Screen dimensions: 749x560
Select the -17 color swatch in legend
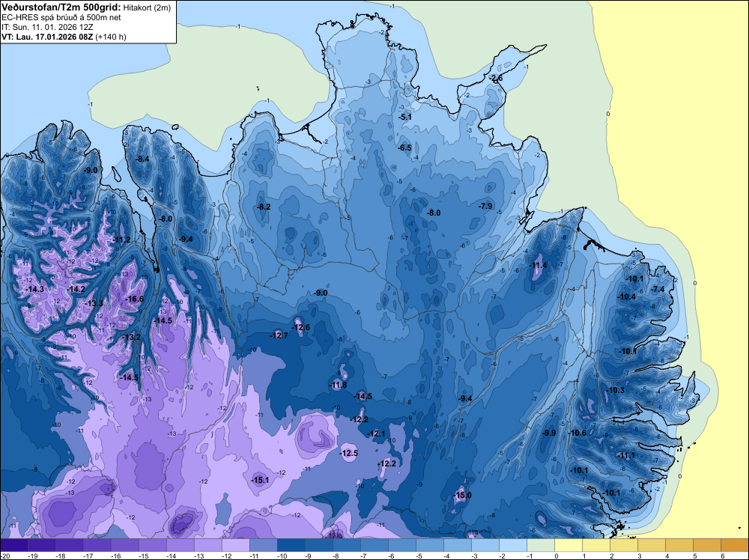97,545
